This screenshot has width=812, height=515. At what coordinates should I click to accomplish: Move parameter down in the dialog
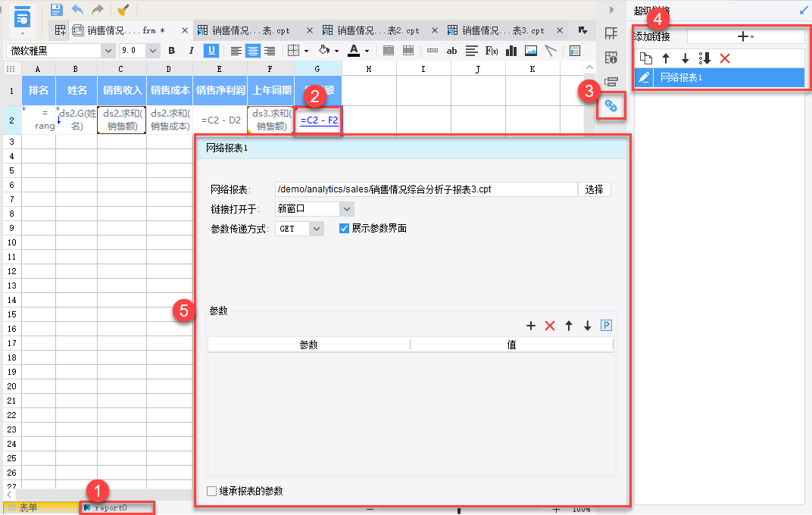pyautogui.click(x=587, y=326)
